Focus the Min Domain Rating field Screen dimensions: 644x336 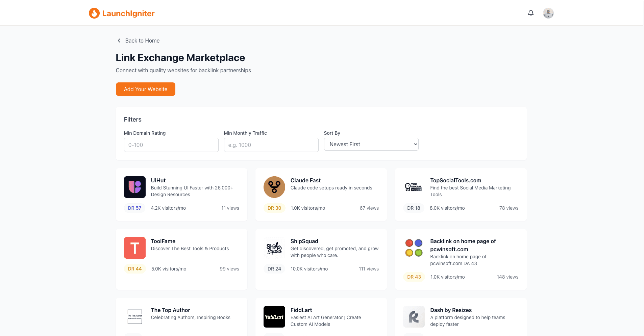click(171, 145)
